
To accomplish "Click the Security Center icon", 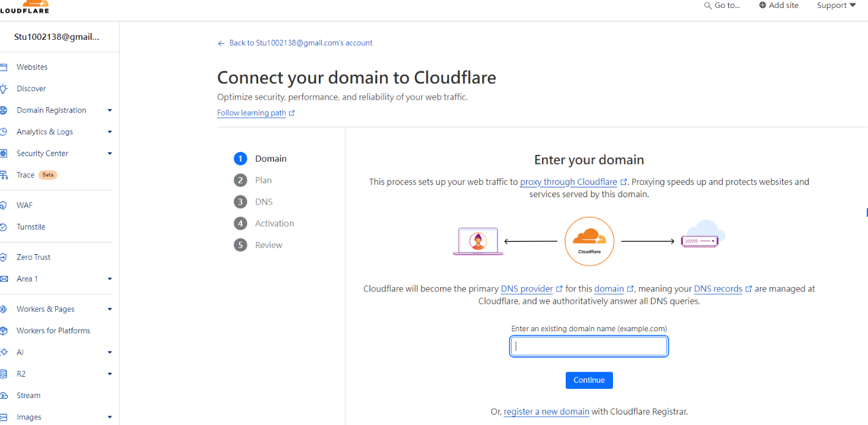I will (4, 154).
